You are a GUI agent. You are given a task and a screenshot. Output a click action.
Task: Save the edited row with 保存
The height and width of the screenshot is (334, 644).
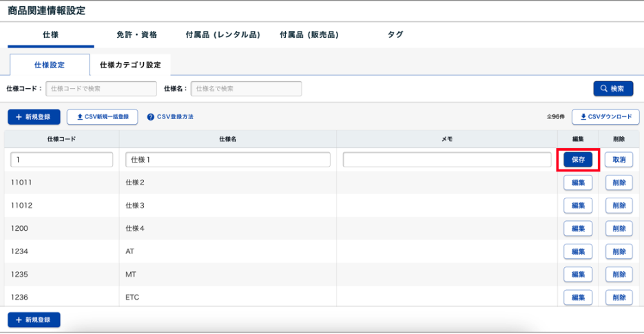point(578,160)
